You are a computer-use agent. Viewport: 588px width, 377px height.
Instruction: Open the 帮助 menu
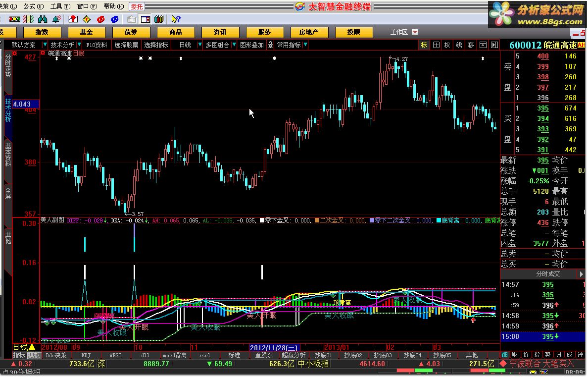coord(113,6)
